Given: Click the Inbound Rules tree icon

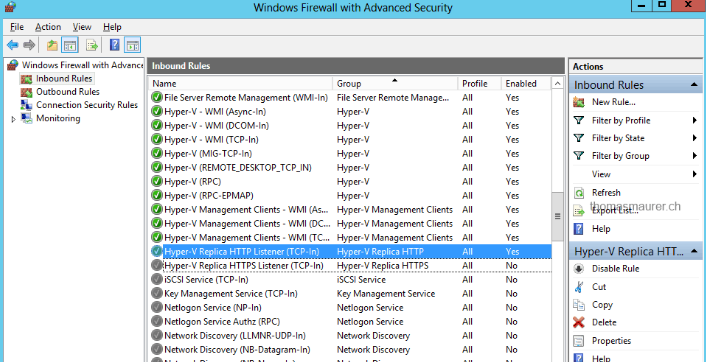Looking at the screenshot, I should tap(27, 79).
